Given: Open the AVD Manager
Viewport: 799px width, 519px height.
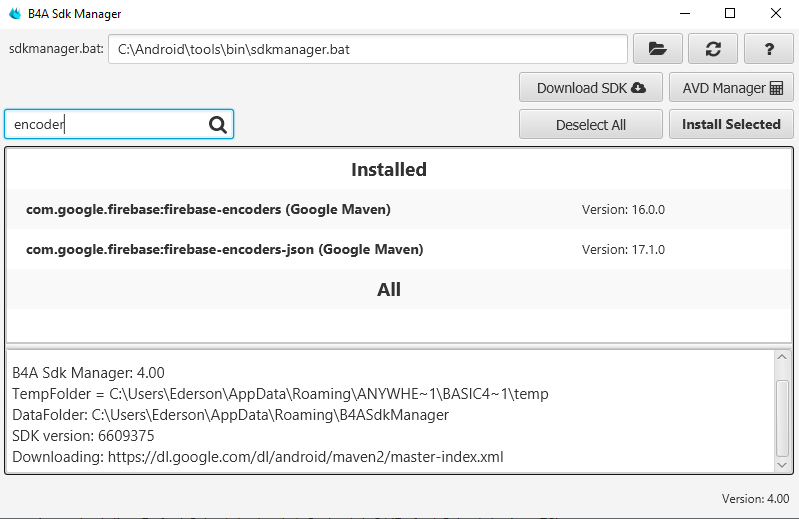Looking at the screenshot, I should tap(731, 88).
